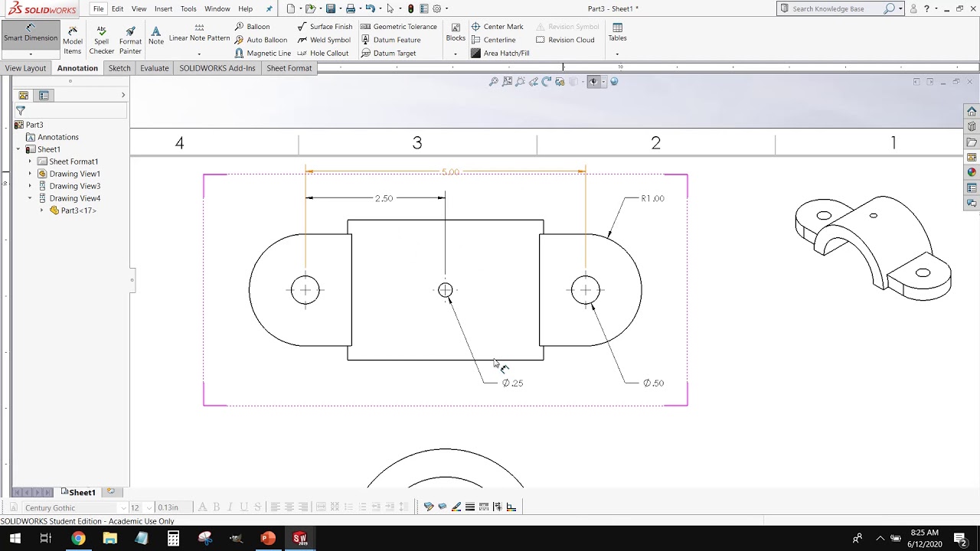Image resolution: width=980 pixels, height=551 pixels.
Task: Run the Spell Checker
Action: point(101,40)
